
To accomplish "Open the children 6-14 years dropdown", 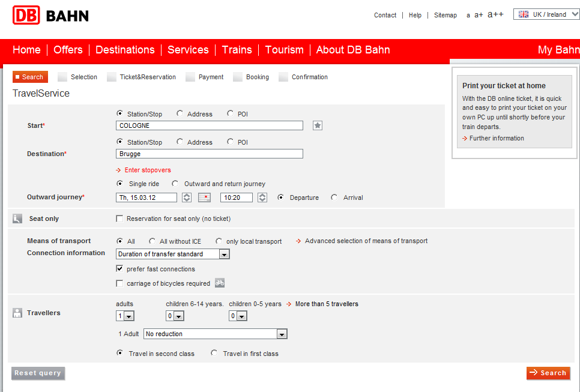I will [x=175, y=316].
